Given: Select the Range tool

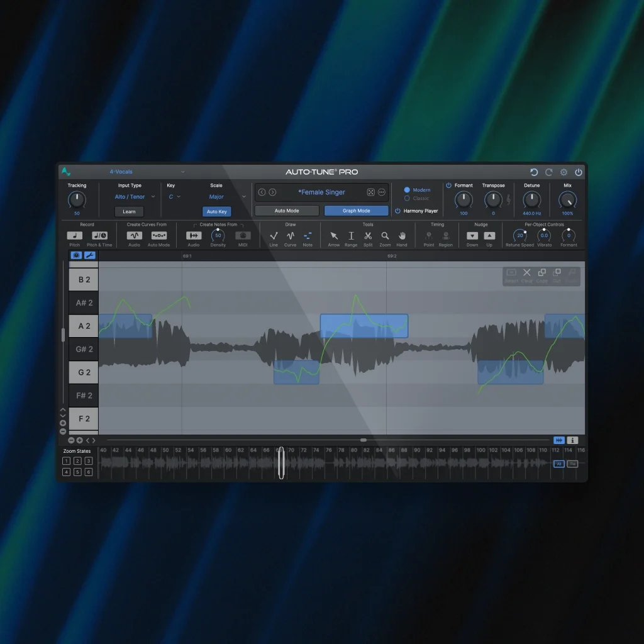Looking at the screenshot, I should tap(351, 236).
